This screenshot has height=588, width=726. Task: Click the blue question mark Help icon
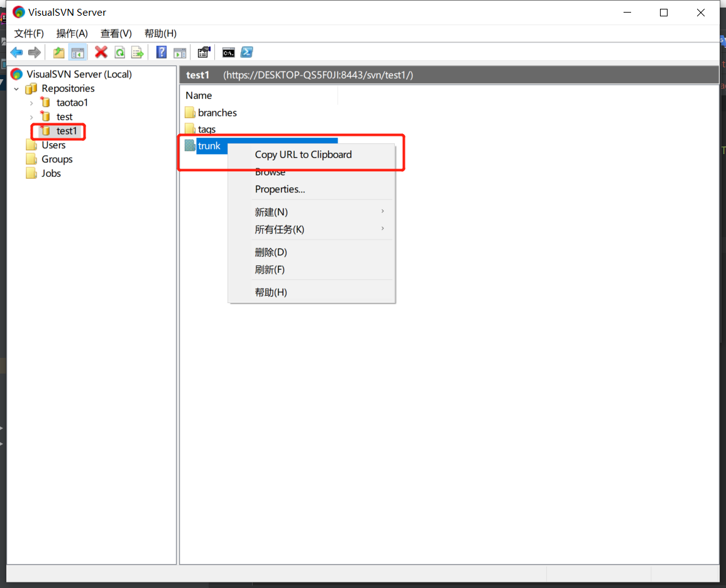[161, 52]
